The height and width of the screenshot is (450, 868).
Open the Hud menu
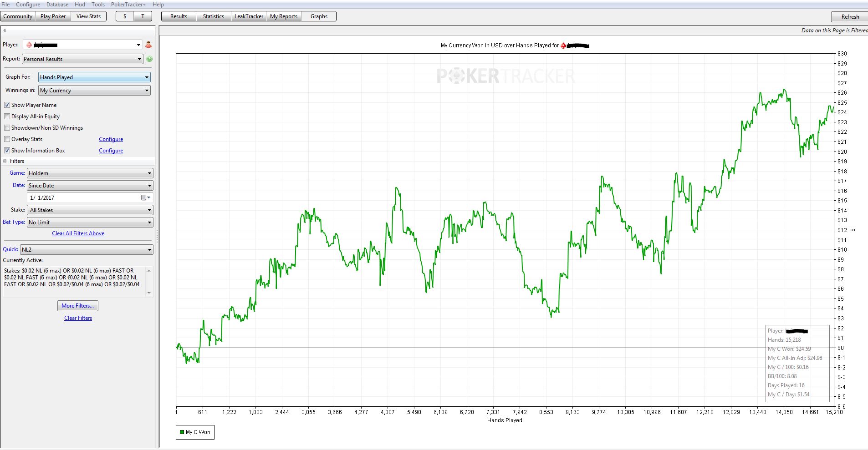(x=80, y=5)
